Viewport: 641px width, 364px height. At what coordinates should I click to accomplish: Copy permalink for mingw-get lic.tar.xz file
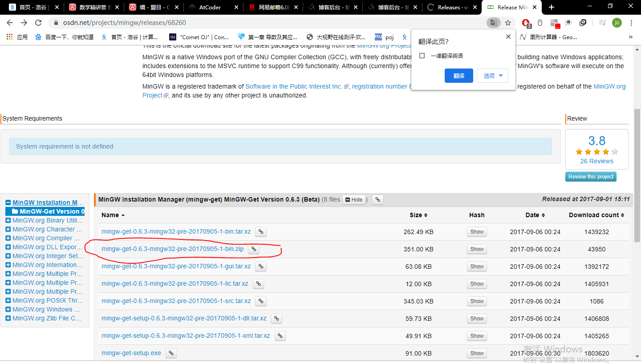click(x=258, y=284)
